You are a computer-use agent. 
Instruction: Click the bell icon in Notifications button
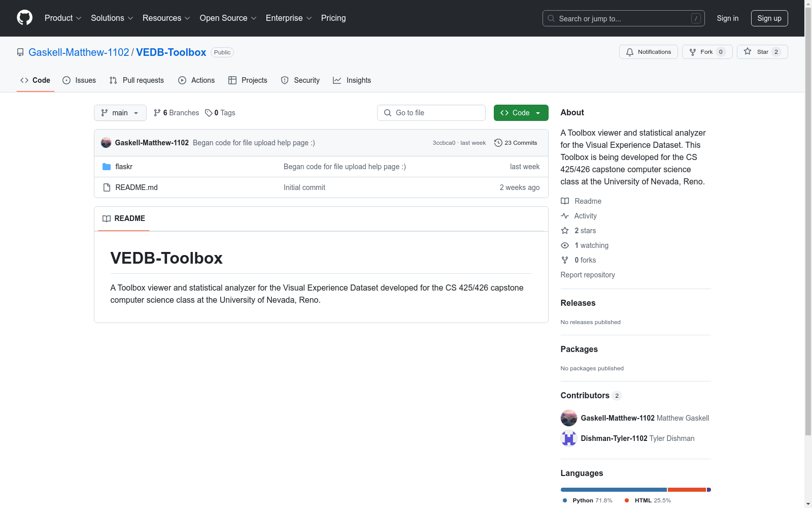pos(630,52)
